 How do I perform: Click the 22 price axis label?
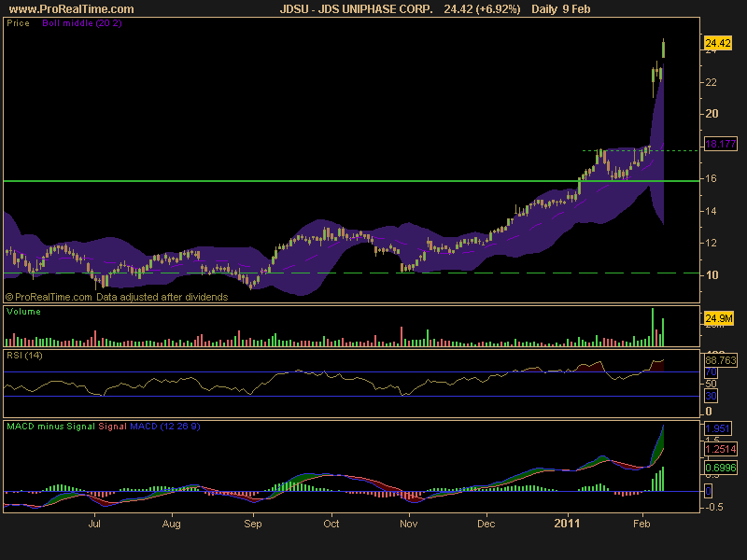[x=711, y=82]
